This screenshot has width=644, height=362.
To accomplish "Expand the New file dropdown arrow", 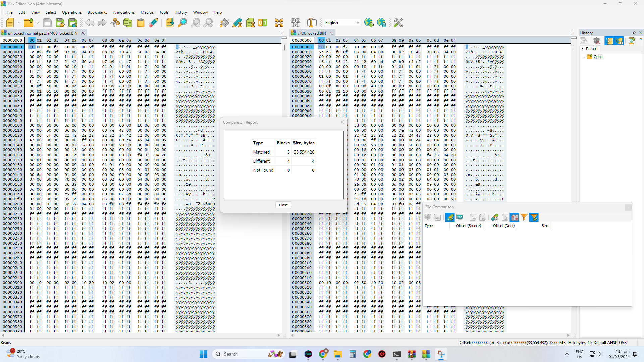I will [19, 23].
